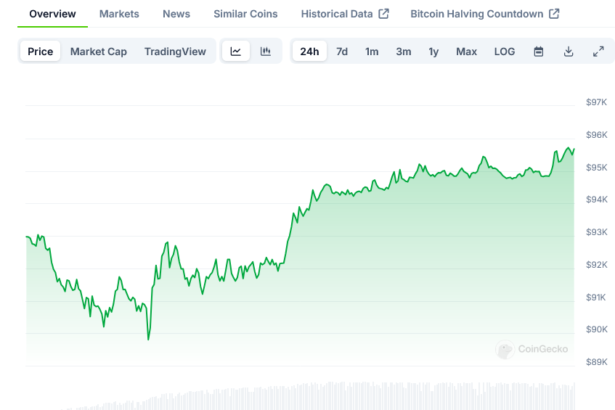Select the 7d time range

click(x=342, y=51)
